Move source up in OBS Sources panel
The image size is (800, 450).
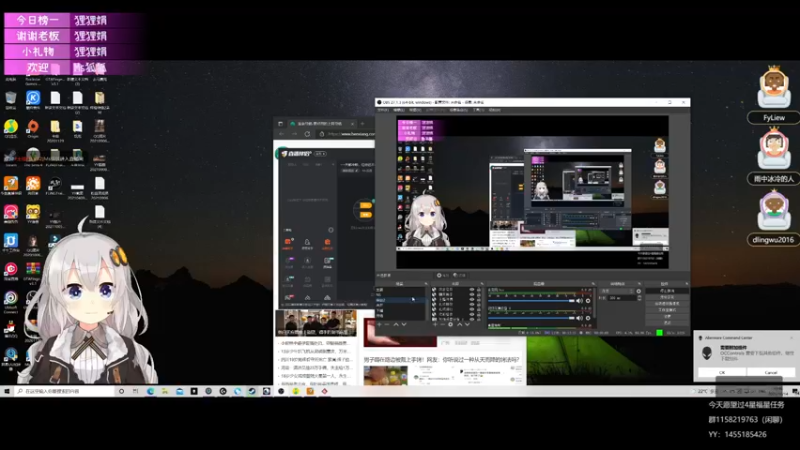tap(459, 324)
